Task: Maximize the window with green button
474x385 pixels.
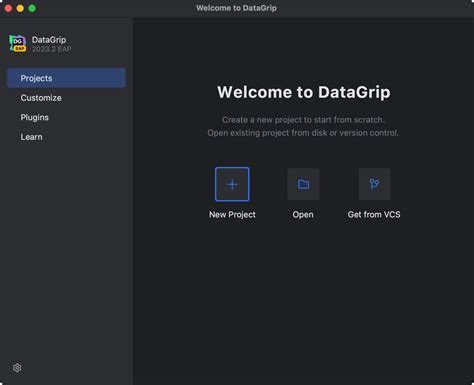Action: pos(32,8)
